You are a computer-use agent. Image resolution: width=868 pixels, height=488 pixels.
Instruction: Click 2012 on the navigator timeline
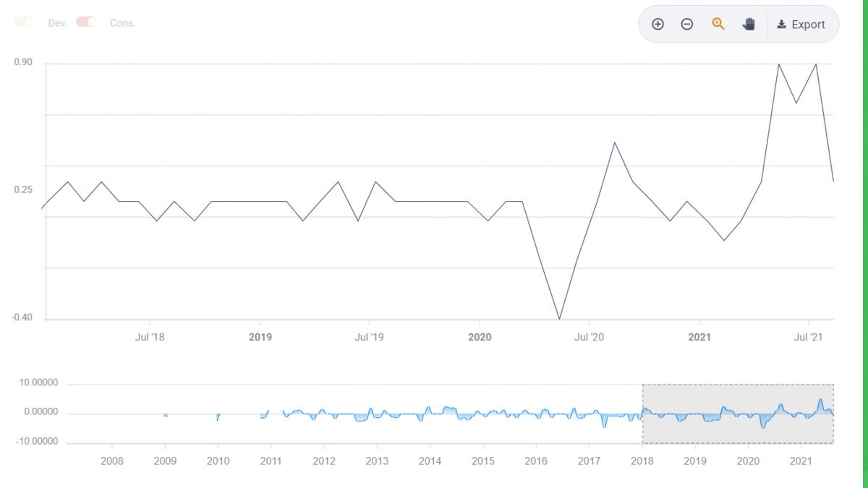pyautogui.click(x=324, y=461)
